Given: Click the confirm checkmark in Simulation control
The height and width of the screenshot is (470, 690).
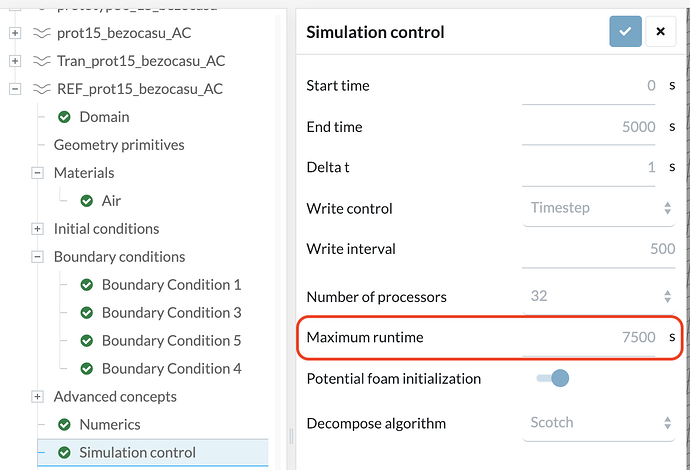Looking at the screenshot, I should tap(625, 32).
